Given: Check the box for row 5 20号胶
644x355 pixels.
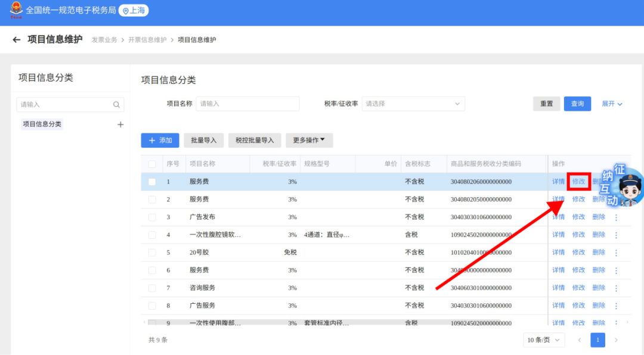Looking at the screenshot, I should point(152,253).
